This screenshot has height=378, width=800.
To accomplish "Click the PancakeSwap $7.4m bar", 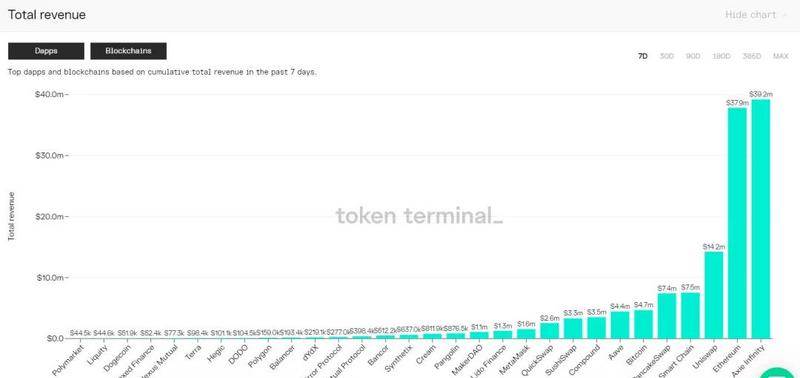I will (x=667, y=316).
